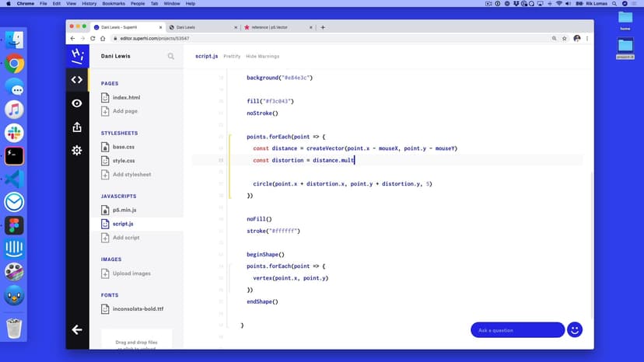Click Prettify to format the code
644x362 pixels.
[232, 56]
